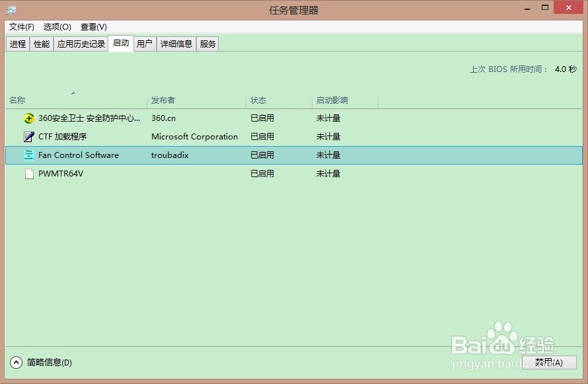The height and width of the screenshot is (384, 588).
Task: Click the 性能 tab speedometer area
Action: (x=41, y=43)
